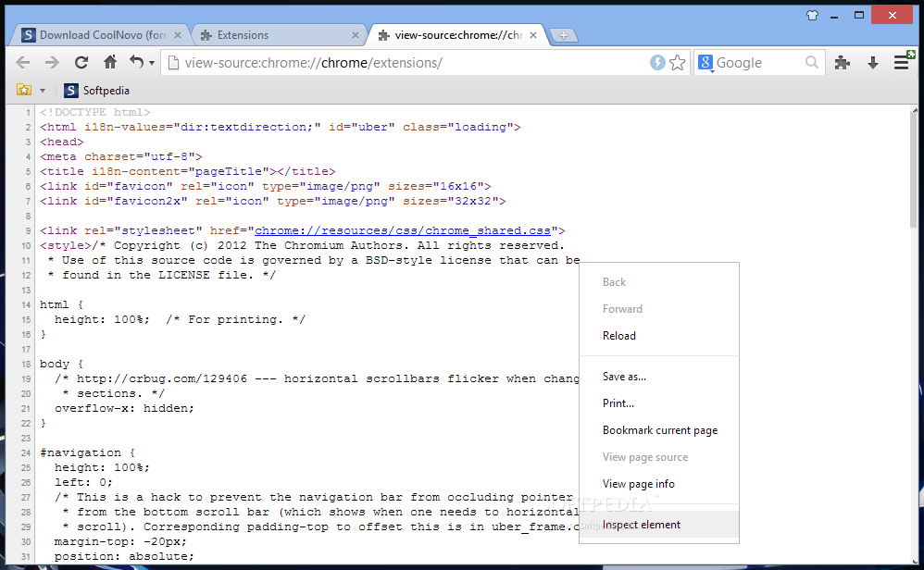Click the '<head>' tag line

(x=62, y=142)
